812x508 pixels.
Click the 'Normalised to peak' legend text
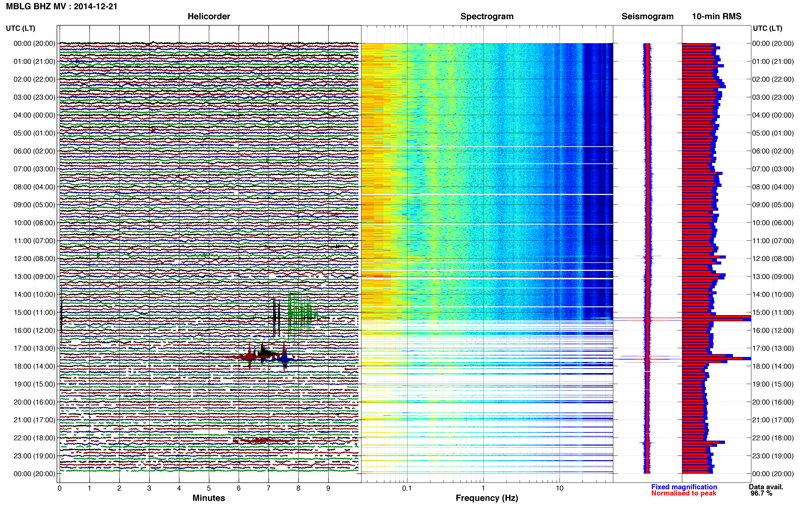[x=684, y=493]
